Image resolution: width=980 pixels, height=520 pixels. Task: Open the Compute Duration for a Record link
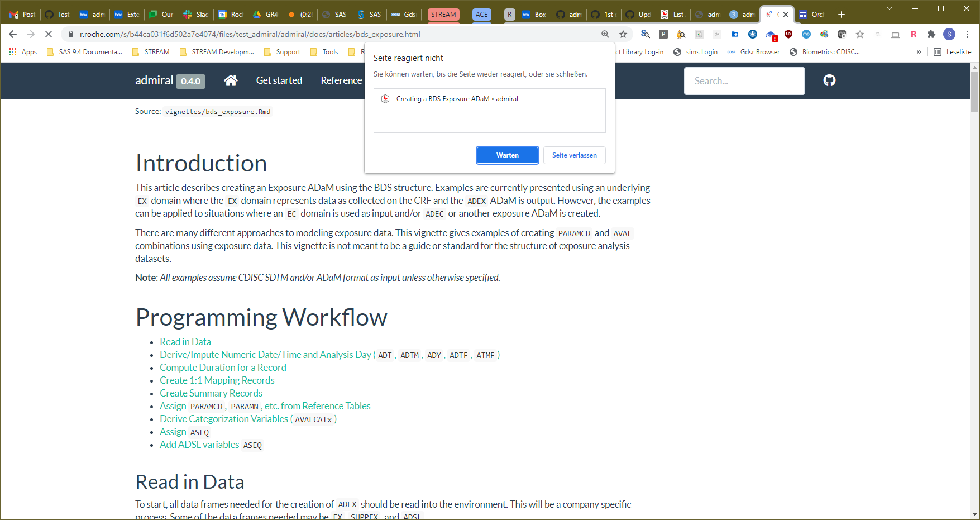tap(223, 367)
